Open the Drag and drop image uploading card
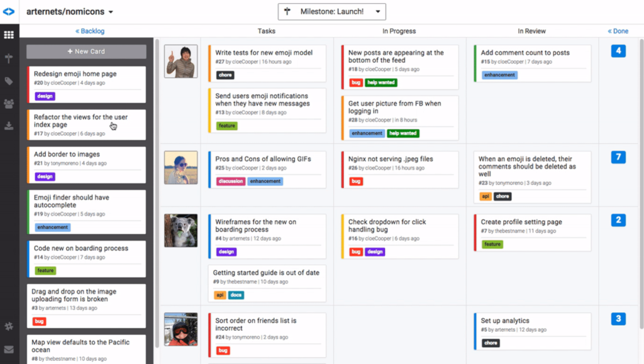Screen dimensions: 644x364 86,306
